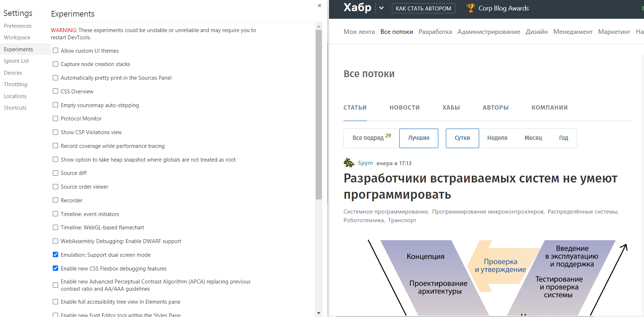Select Все подряд filter
This screenshot has height=317, width=644.
click(x=372, y=138)
